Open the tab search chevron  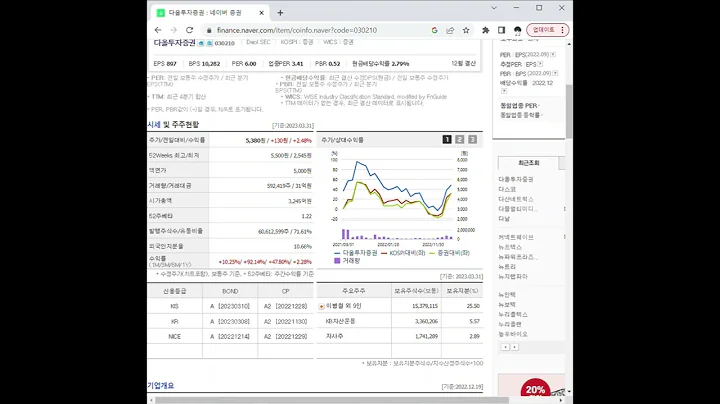point(494,8)
